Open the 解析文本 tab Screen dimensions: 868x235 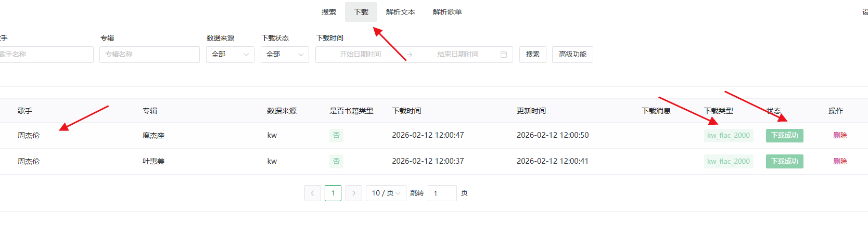tap(400, 12)
